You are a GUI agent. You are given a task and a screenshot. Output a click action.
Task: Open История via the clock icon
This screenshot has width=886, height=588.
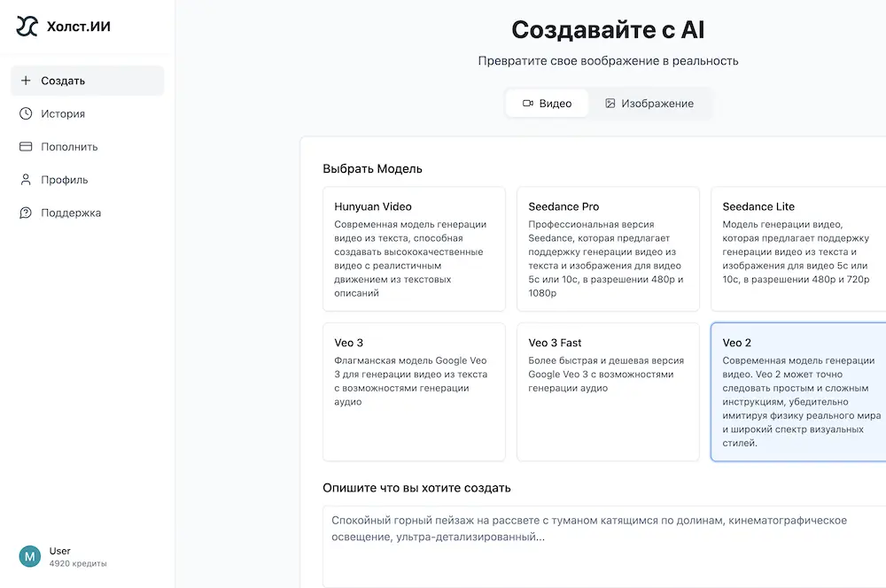[x=25, y=113]
